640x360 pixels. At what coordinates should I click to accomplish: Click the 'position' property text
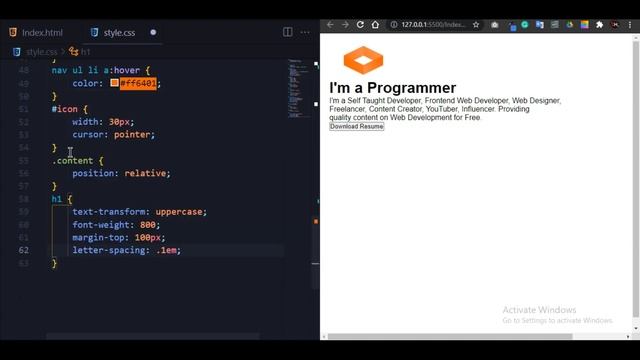(x=93, y=173)
